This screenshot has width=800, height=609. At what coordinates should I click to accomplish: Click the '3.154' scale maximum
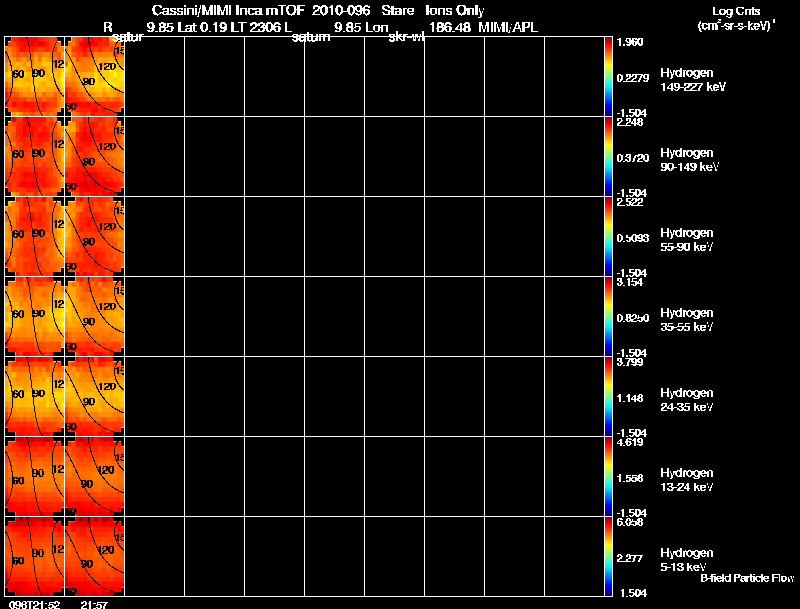[x=630, y=282]
